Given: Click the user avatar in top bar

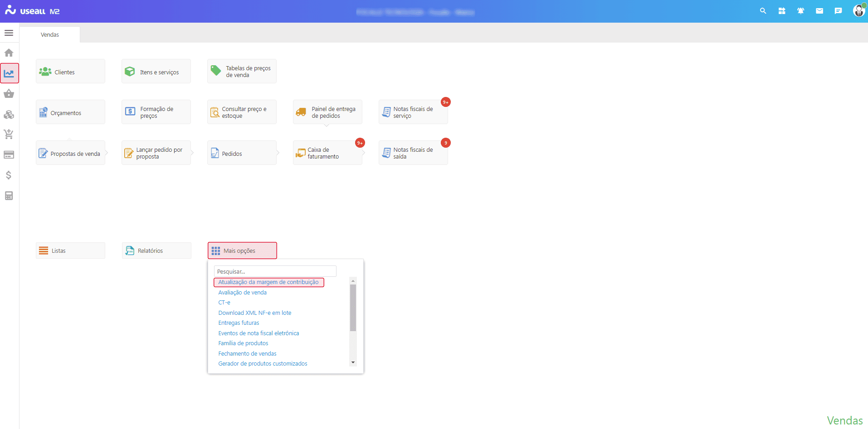Looking at the screenshot, I should coord(858,11).
